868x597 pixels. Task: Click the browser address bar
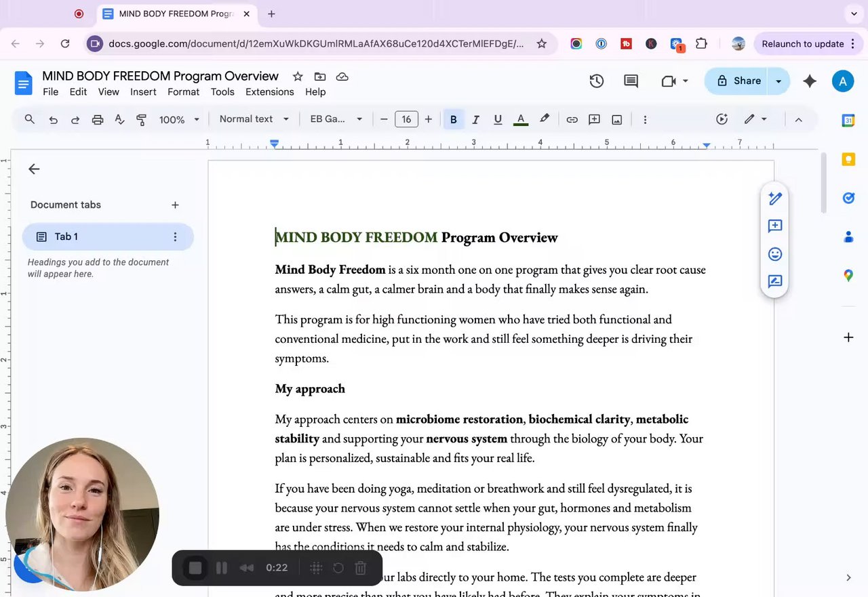pyautogui.click(x=317, y=44)
